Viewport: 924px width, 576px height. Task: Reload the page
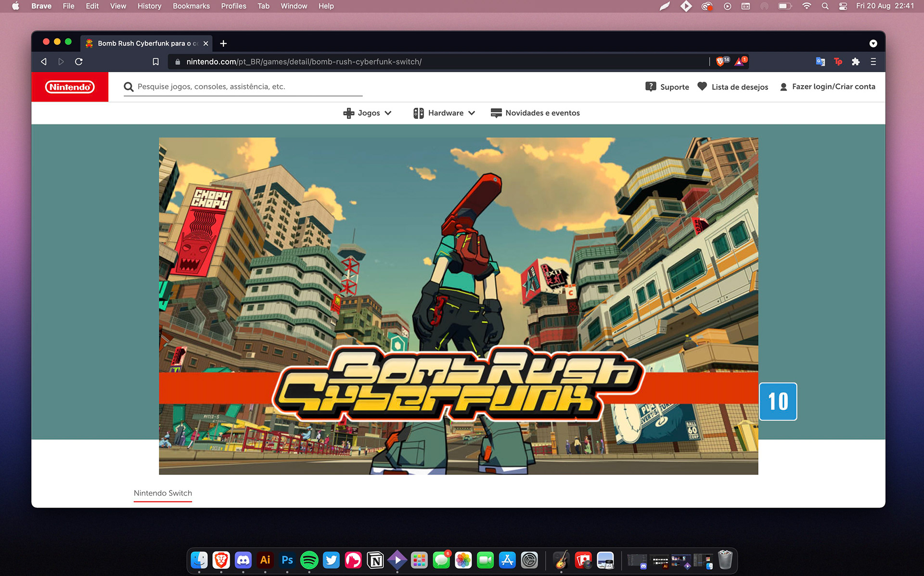tap(79, 62)
